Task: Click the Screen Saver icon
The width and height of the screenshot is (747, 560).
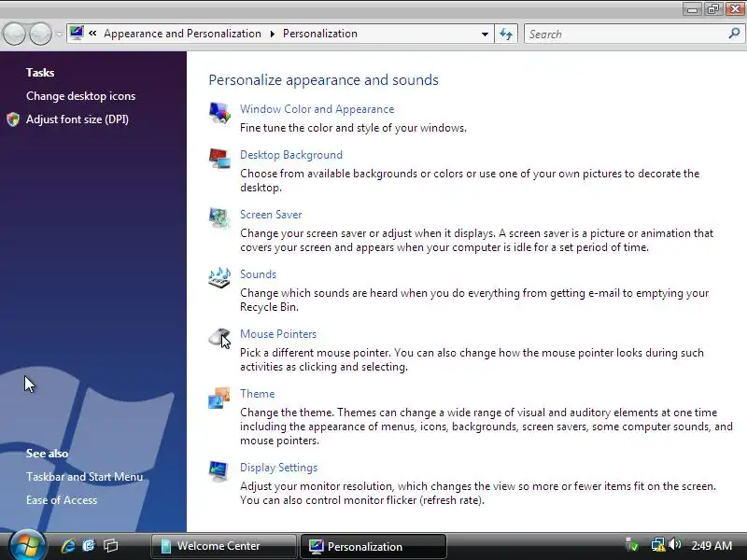Action: click(219, 218)
